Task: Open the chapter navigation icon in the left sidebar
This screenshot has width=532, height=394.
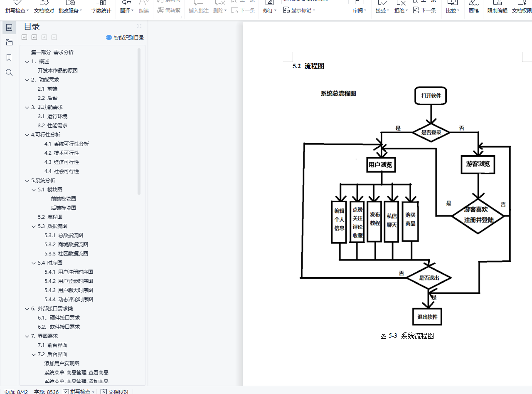Action: click(9, 42)
